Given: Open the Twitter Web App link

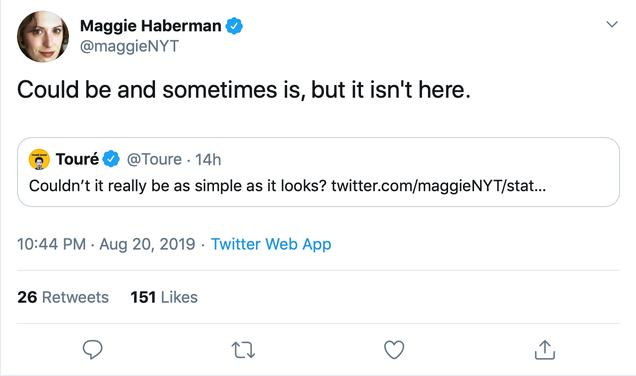Looking at the screenshot, I should point(271,244).
